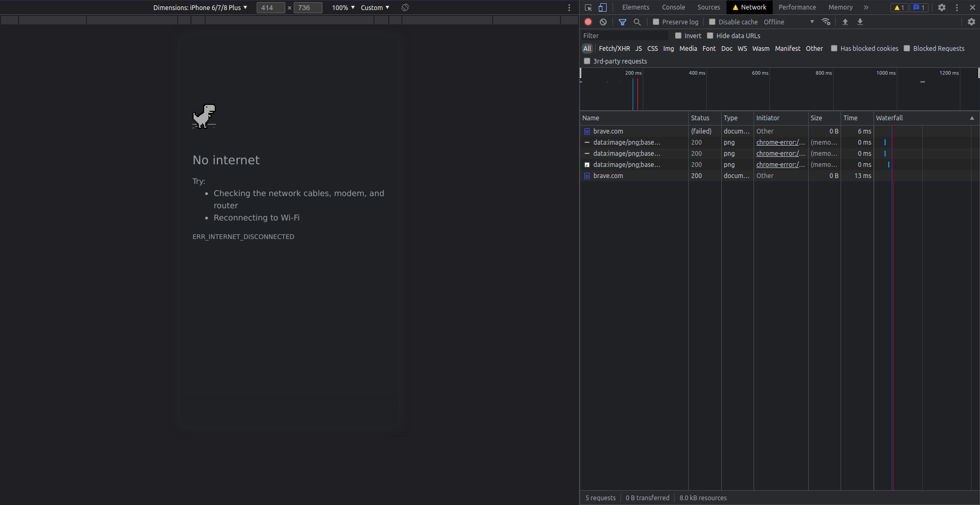Open the network filter funnel icon
This screenshot has height=505, width=980.
pyautogui.click(x=623, y=22)
